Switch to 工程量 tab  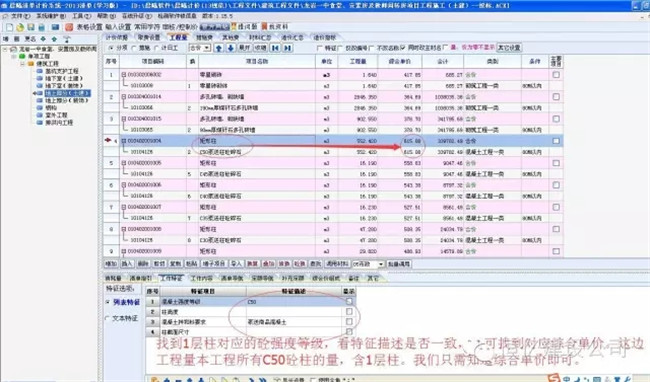[x=178, y=38]
